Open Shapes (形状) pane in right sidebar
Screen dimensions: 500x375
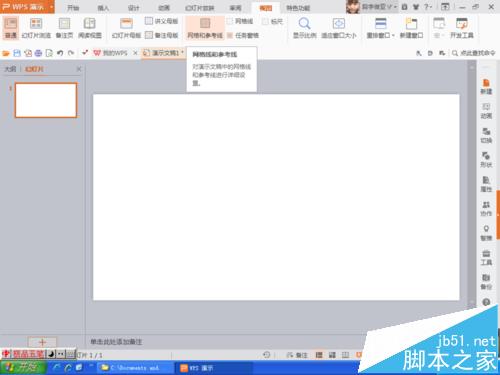click(x=486, y=160)
